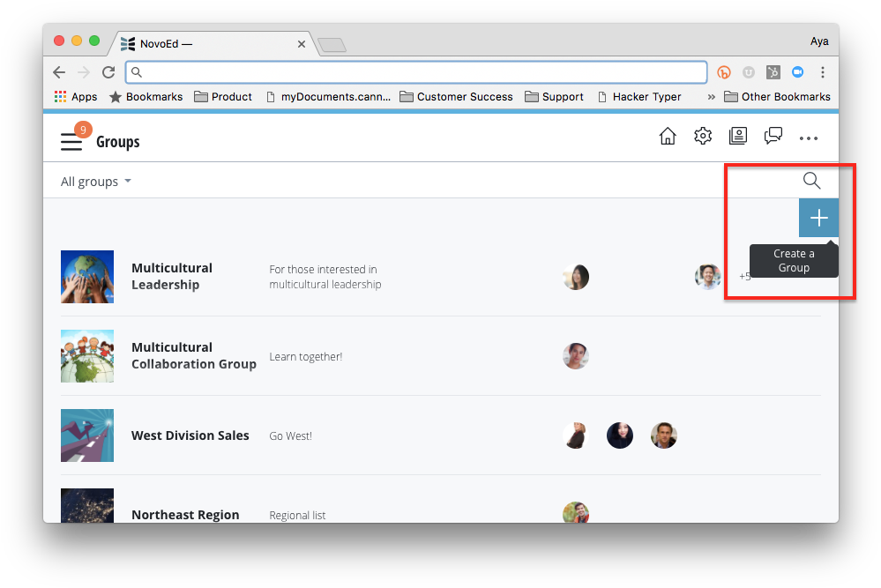Open a new tab with the blank tab button
The image size is (881, 588).
332,45
